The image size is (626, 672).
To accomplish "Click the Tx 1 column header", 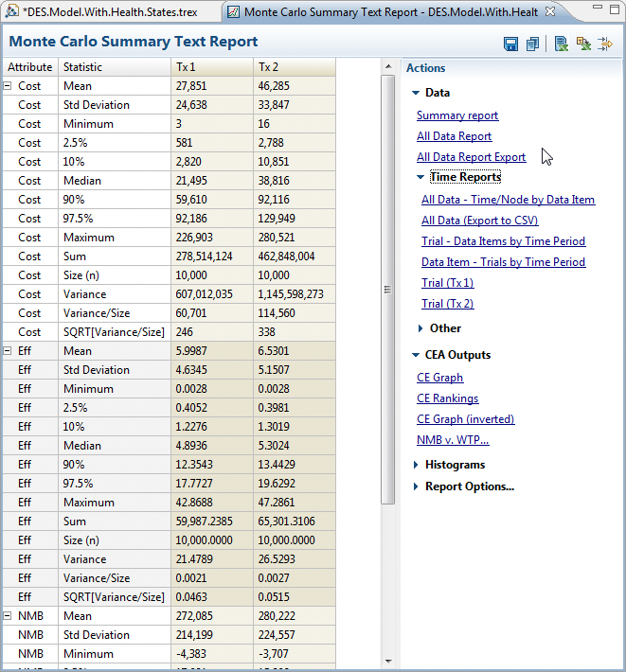I will 212,67.
